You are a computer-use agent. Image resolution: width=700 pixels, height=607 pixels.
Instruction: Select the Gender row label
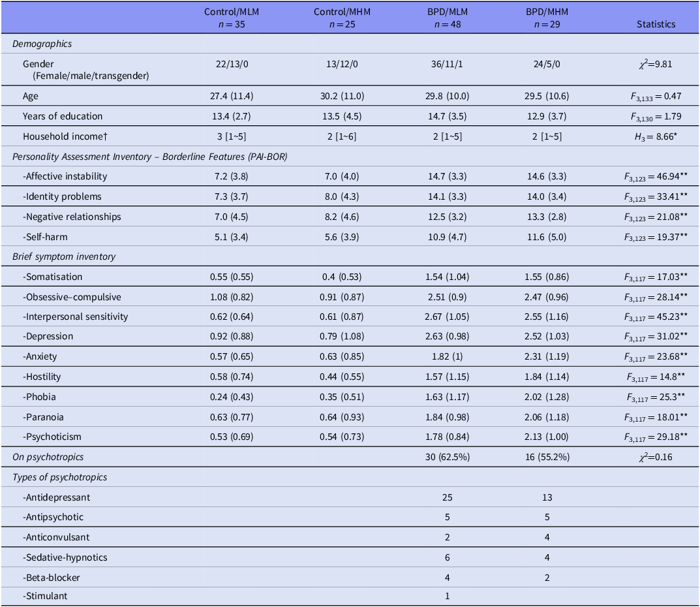pos(38,64)
